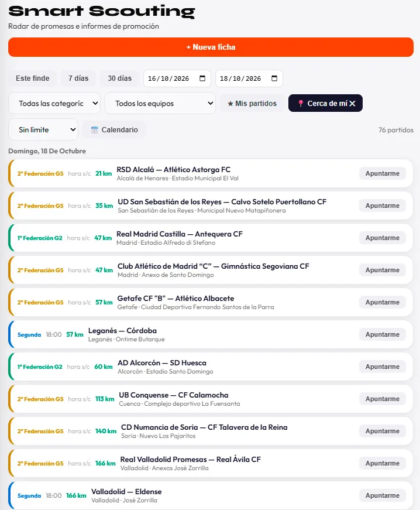This screenshot has width=420, height=510.
Task: Open Valladolid — Eldense match title
Action: [126, 491]
